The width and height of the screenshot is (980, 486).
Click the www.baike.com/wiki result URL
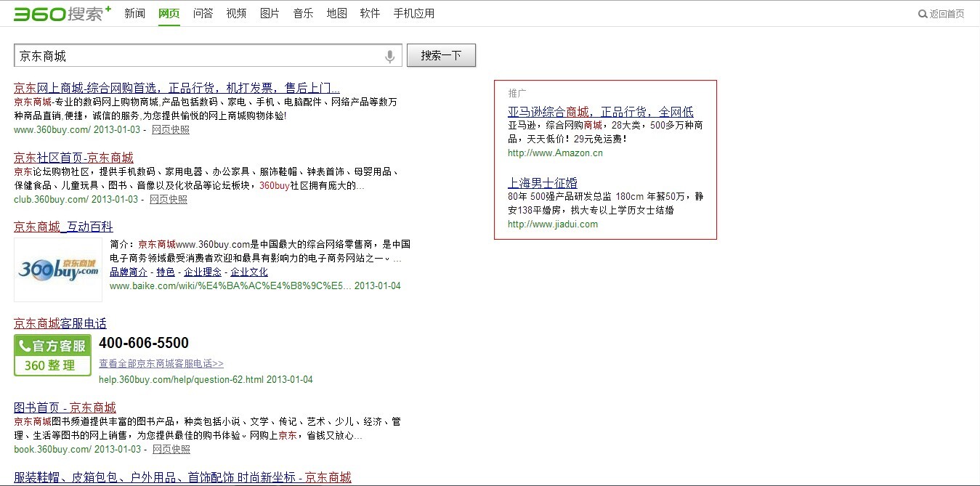point(230,286)
